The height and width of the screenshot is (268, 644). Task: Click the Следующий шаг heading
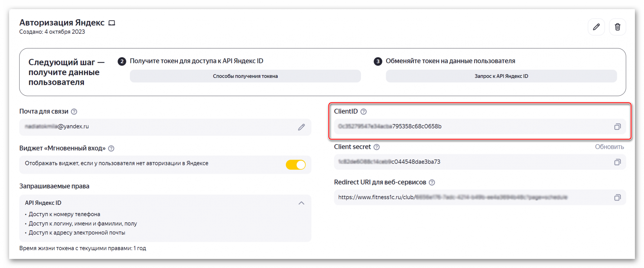click(66, 72)
